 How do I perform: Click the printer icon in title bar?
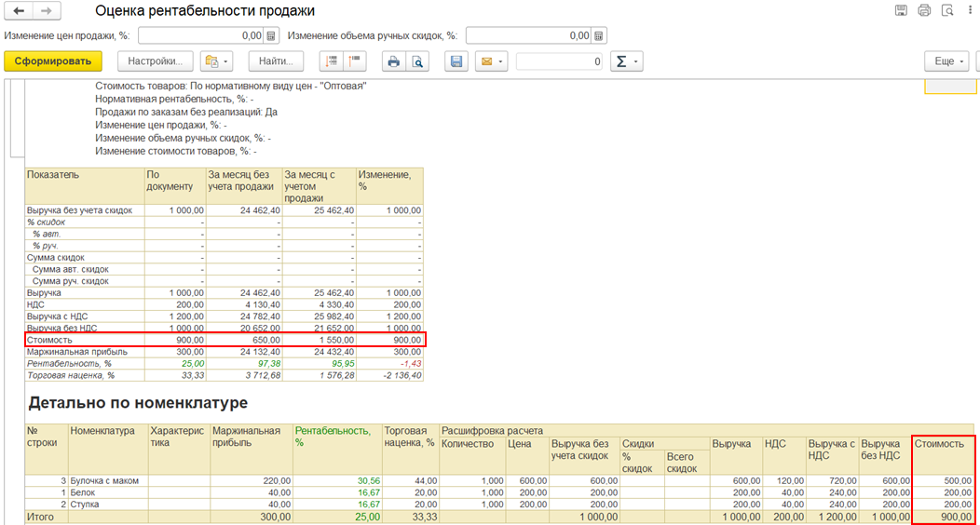click(x=924, y=11)
